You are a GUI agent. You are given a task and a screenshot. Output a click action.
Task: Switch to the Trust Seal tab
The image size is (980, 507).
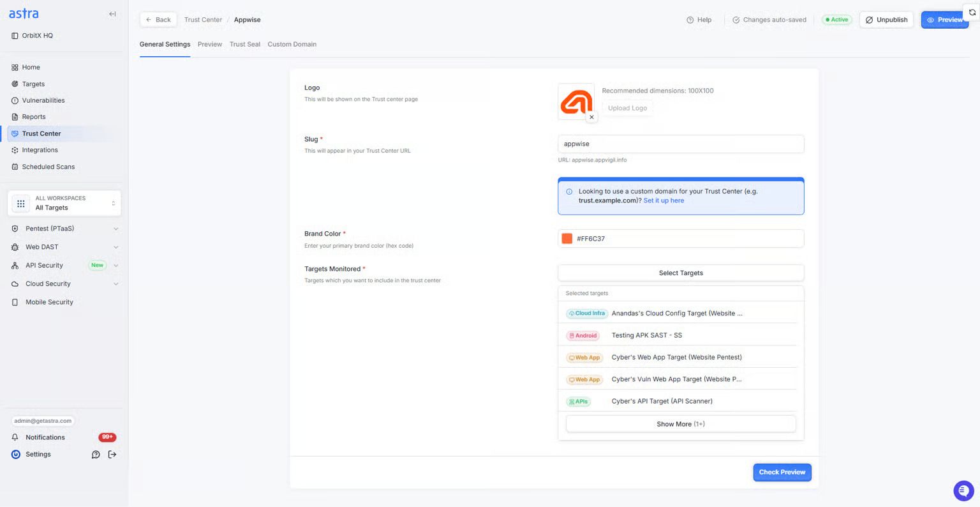pyautogui.click(x=245, y=44)
